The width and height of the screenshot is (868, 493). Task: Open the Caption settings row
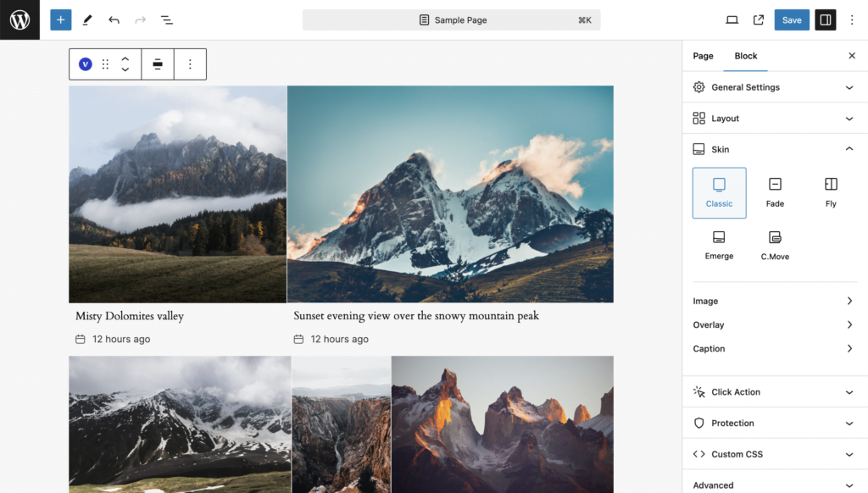point(773,349)
